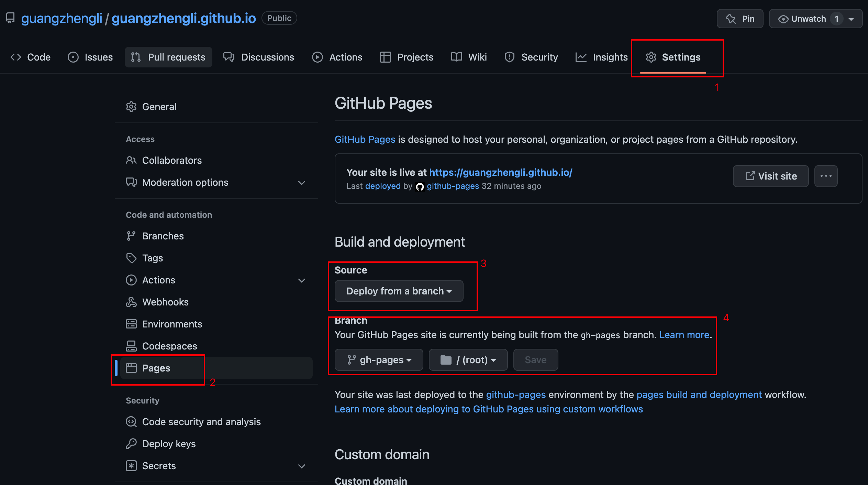Click the Visit site button
868x485 pixels.
coord(771,176)
